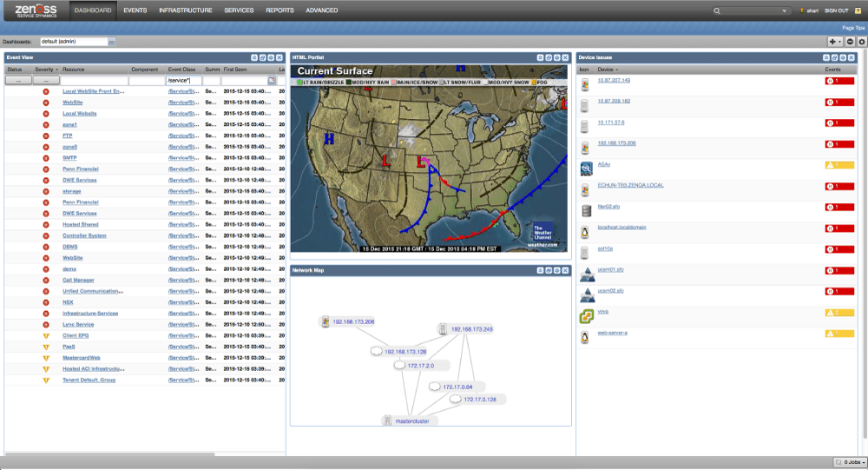Collapse the HTML Portlet
This screenshot has width=868, height=470.
[540, 57]
